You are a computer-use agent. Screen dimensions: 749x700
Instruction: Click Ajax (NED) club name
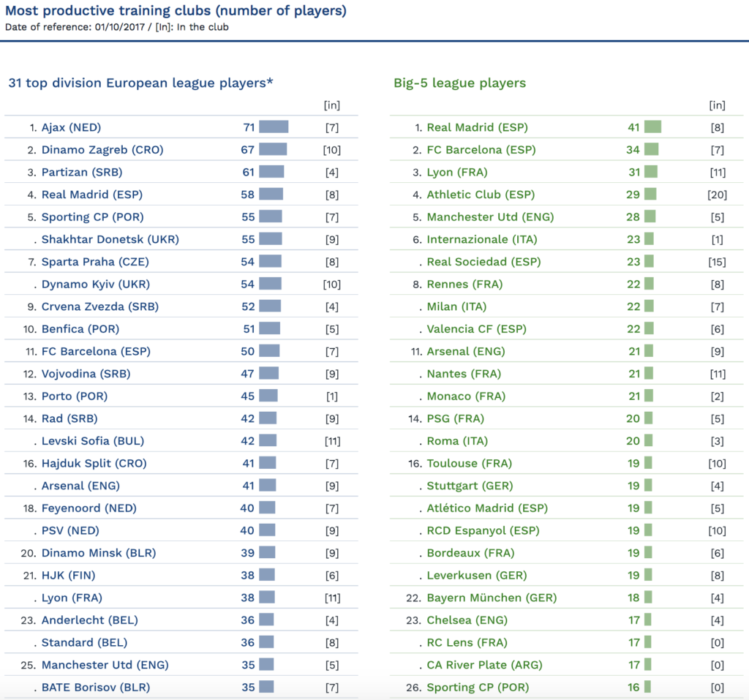pos(71,127)
